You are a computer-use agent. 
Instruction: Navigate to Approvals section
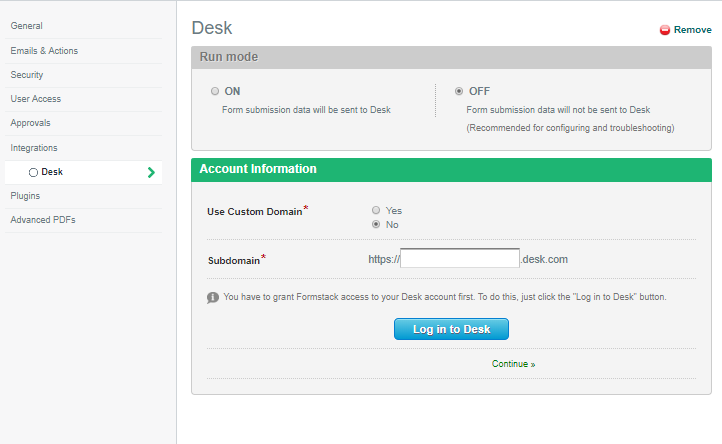[x=31, y=123]
